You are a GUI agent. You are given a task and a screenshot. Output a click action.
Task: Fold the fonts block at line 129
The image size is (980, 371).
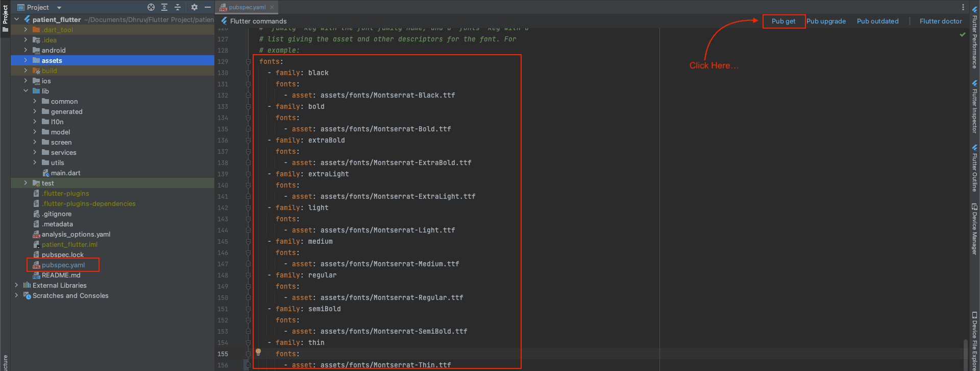point(248,62)
